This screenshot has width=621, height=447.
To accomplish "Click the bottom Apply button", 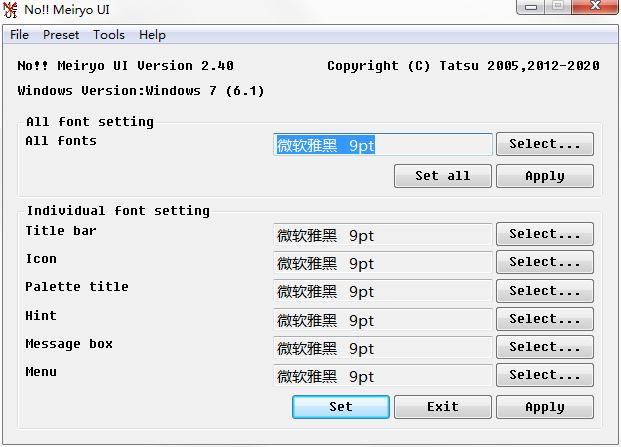I will (x=544, y=407).
